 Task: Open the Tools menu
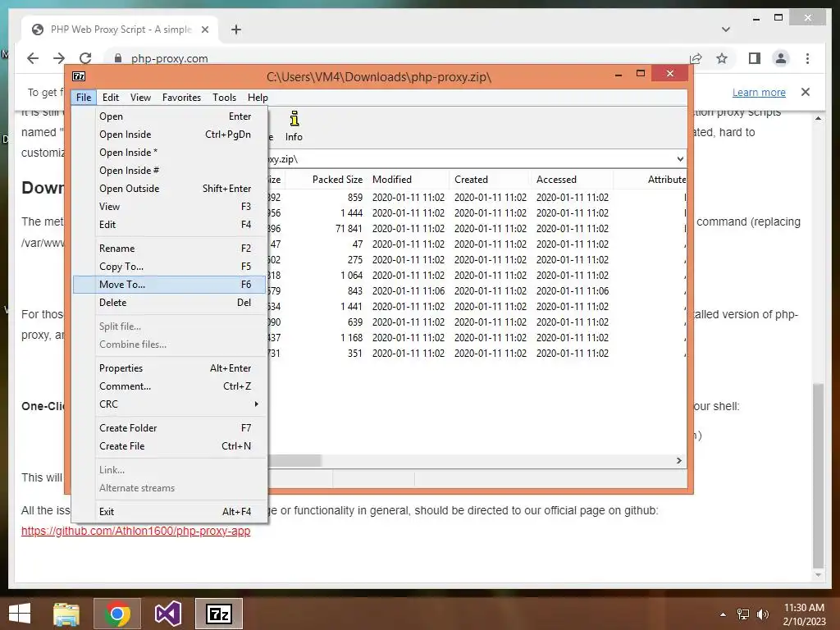coord(224,98)
